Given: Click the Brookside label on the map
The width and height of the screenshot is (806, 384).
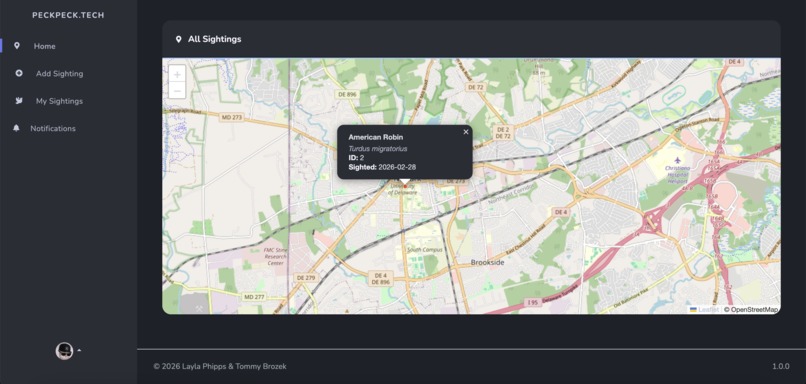Looking at the screenshot, I should pos(487,263).
